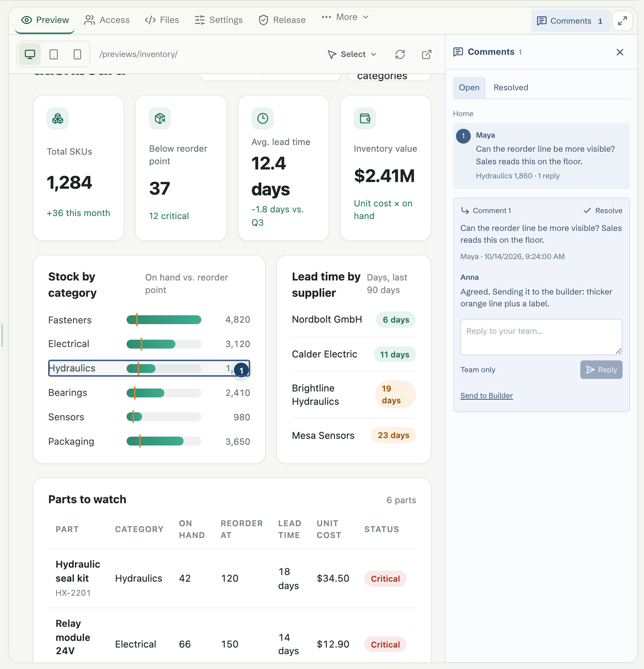Image resolution: width=644 pixels, height=669 pixels.
Task: Click the Bearings category row label
Action: (x=68, y=393)
